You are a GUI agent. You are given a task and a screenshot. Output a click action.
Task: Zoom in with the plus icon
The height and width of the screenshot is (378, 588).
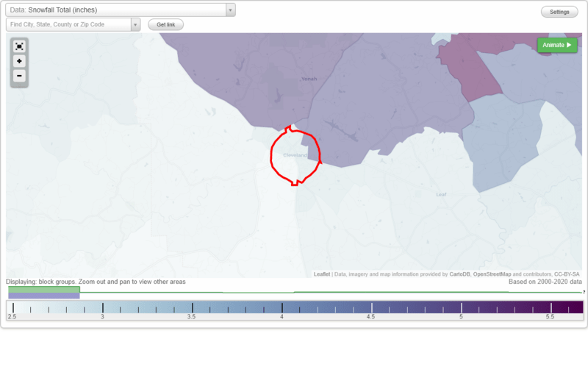(x=19, y=61)
